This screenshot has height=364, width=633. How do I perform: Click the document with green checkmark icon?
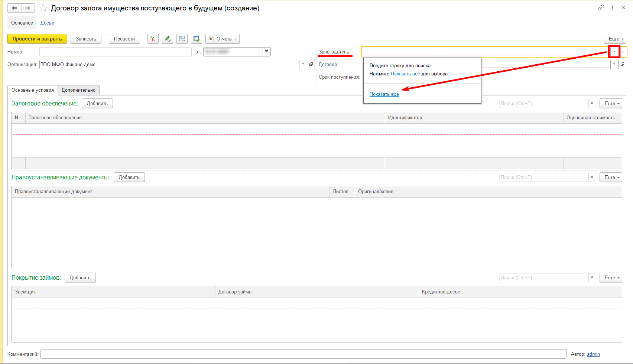[197, 39]
